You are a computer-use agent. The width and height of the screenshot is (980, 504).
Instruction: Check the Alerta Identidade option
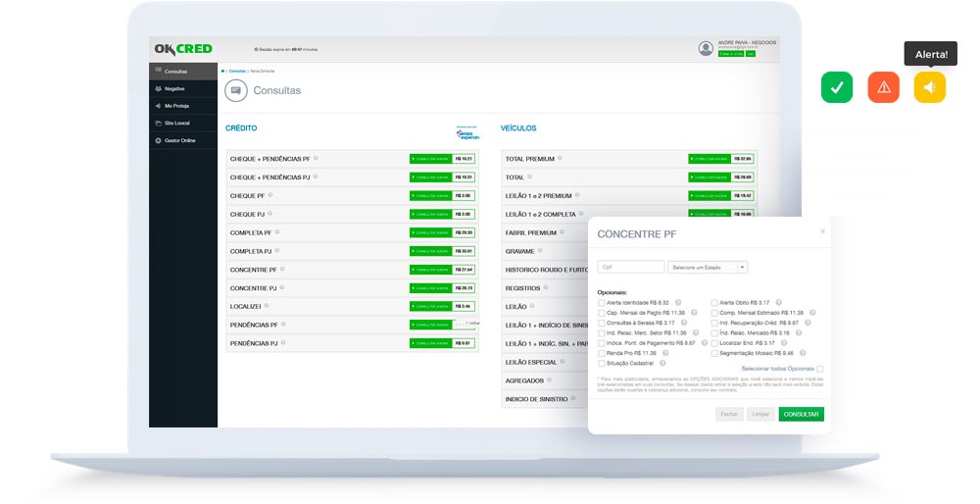[x=602, y=303]
